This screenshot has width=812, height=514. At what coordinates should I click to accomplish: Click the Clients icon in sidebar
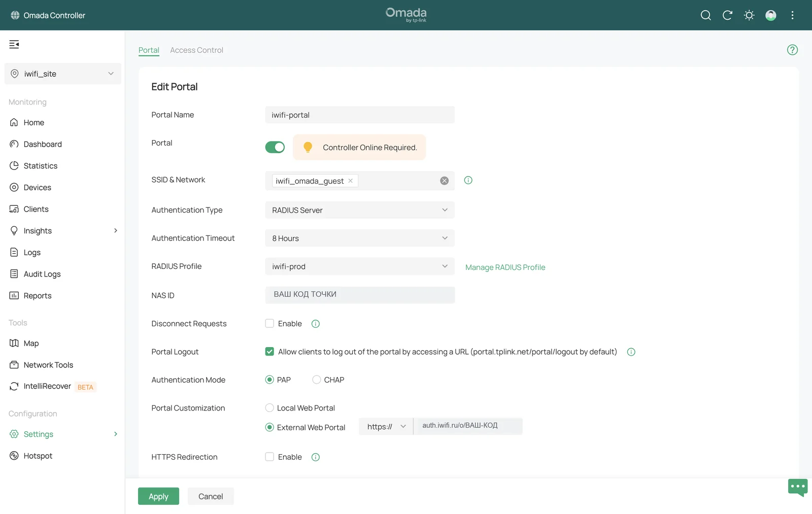14,209
